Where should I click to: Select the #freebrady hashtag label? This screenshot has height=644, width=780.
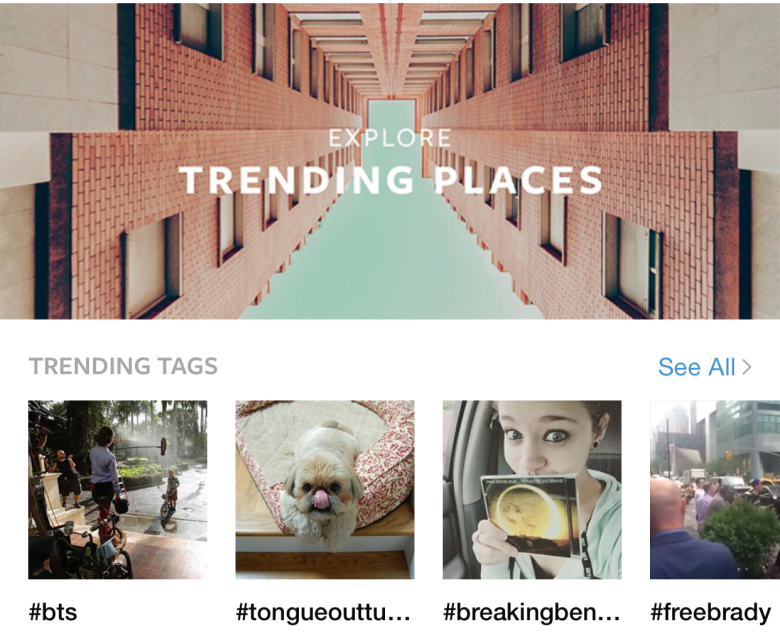click(710, 612)
